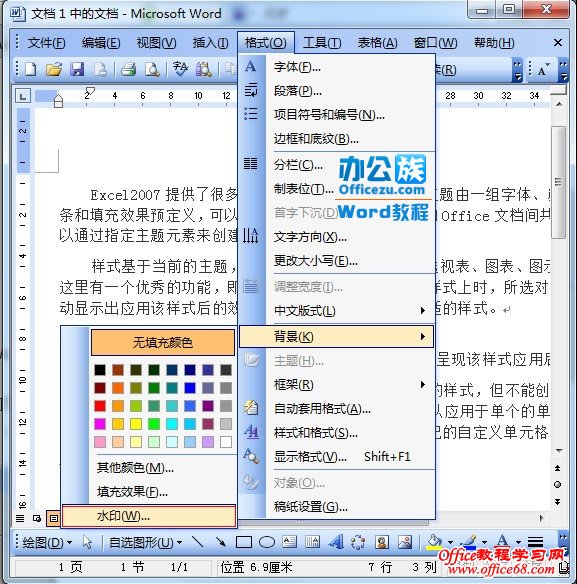
Task: Choose Font (字体) menu item
Action: pos(337,67)
